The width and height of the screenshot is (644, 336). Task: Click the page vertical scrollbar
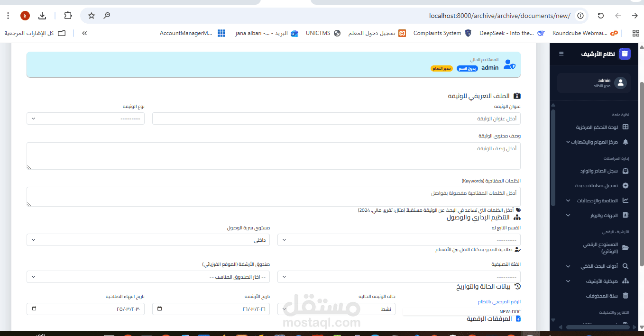point(641,173)
